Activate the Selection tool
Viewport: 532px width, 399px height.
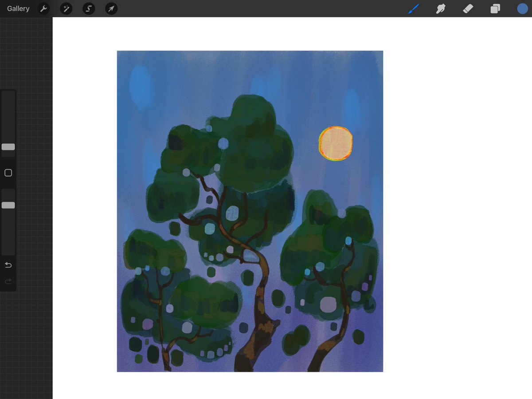coord(89,8)
